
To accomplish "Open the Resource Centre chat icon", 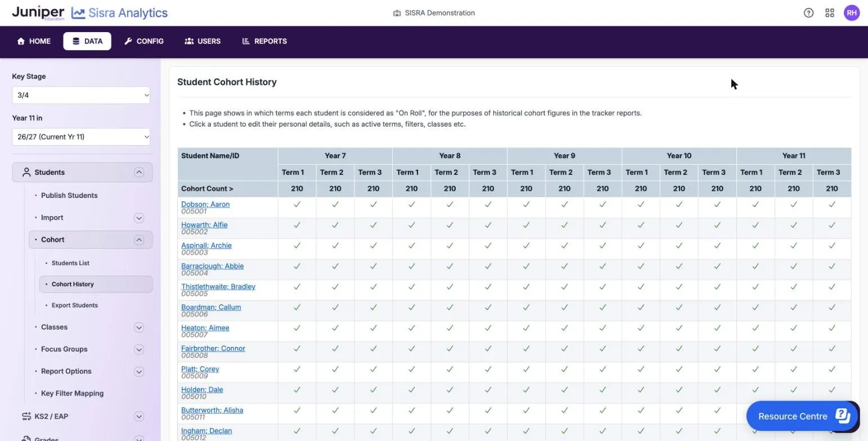I will click(843, 416).
